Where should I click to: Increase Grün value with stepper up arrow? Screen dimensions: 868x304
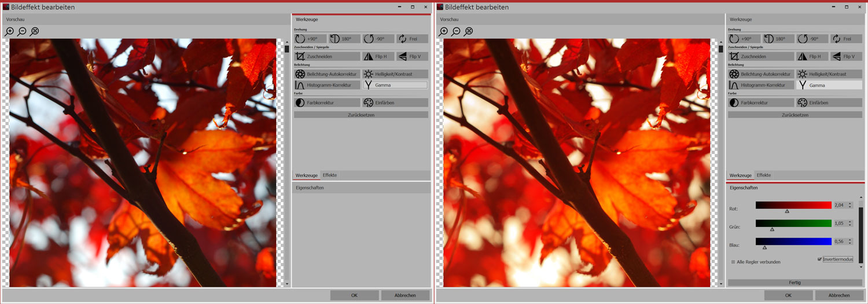tap(850, 222)
